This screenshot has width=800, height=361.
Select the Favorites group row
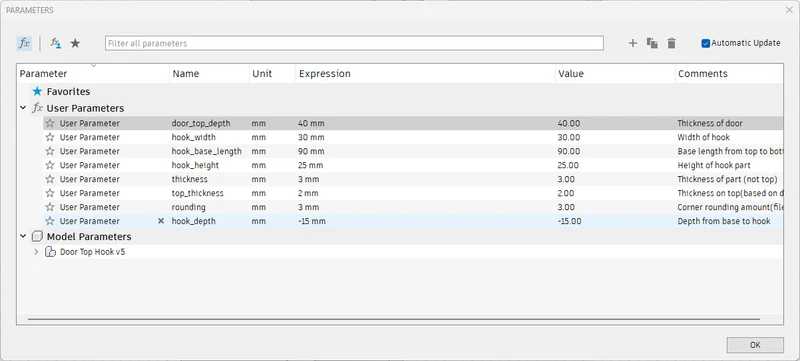pyautogui.click(x=400, y=92)
